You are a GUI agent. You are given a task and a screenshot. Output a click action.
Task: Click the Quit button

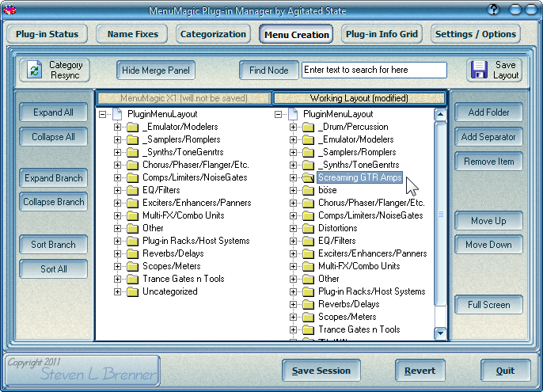pos(505,371)
